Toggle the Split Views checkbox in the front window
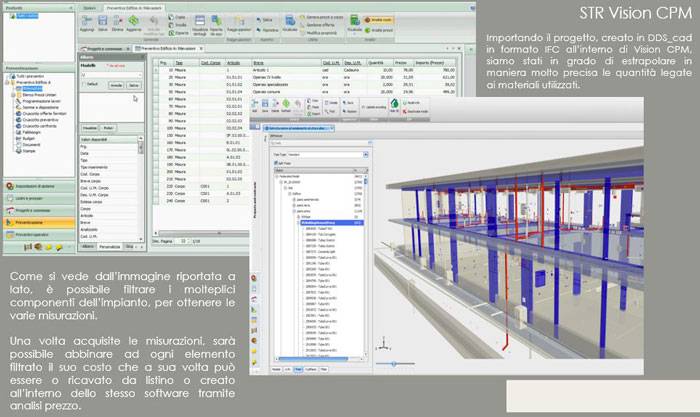The height and width of the screenshot is (417, 700). tap(275, 163)
